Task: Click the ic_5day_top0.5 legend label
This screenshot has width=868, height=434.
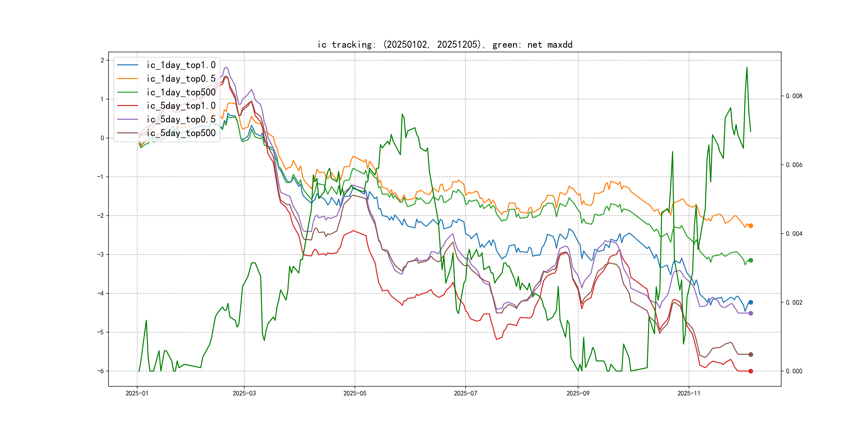Action: [x=181, y=119]
